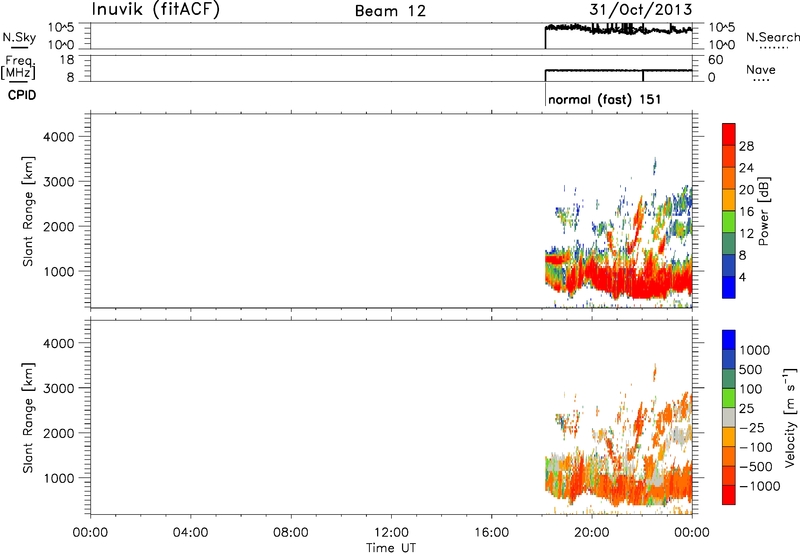Click the solid line sample under N.Sky
This screenshot has width=800, height=554.
point(19,47)
